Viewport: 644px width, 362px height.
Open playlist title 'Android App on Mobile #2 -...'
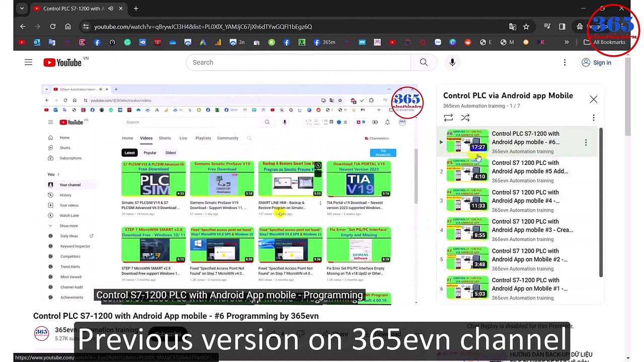click(529, 255)
